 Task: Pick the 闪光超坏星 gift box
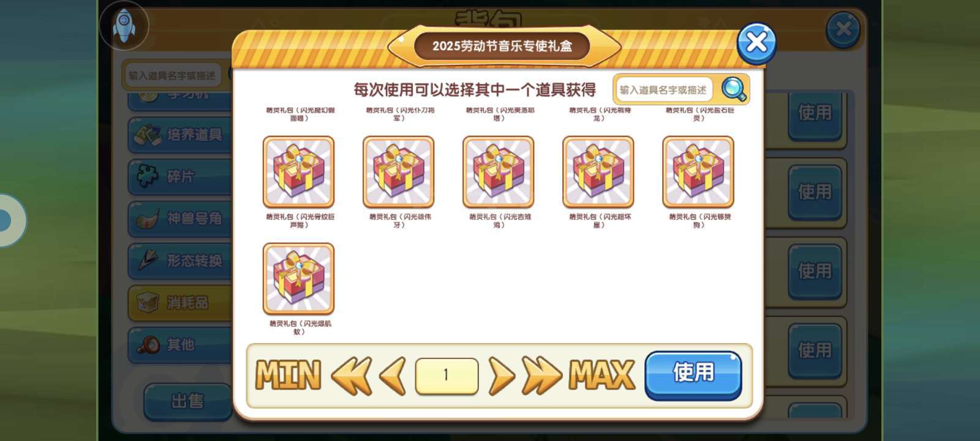(598, 172)
